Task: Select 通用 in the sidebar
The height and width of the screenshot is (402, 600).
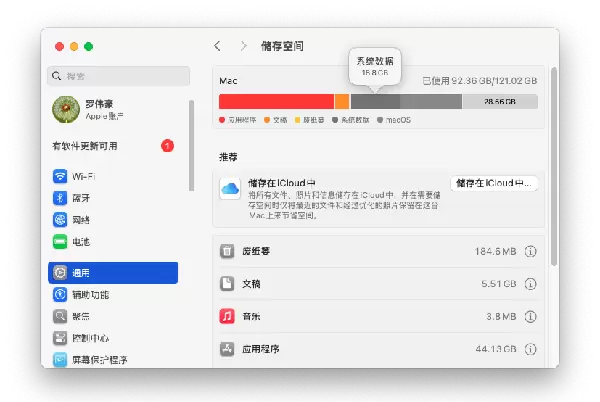Action: point(112,272)
